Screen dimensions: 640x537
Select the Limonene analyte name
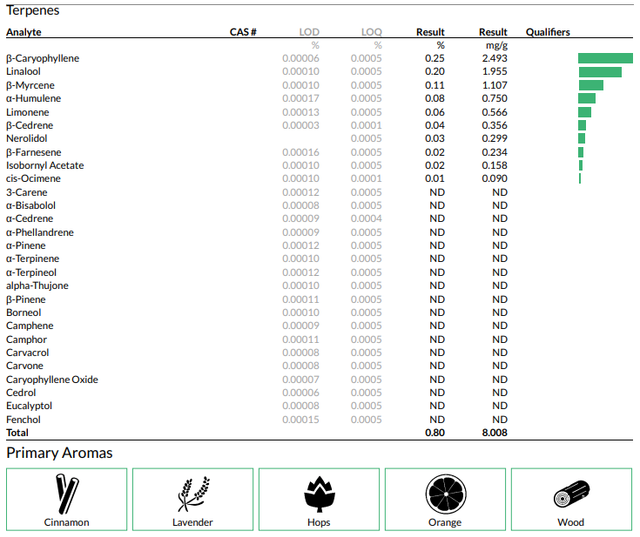click(27, 112)
